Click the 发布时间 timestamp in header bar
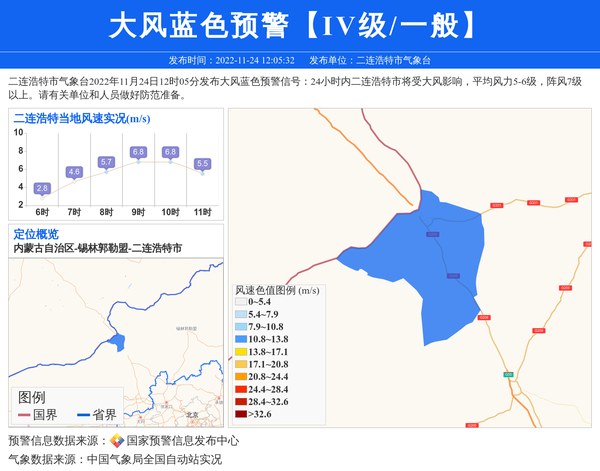This screenshot has width=600, height=471. pyautogui.click(x=231, y=60)
